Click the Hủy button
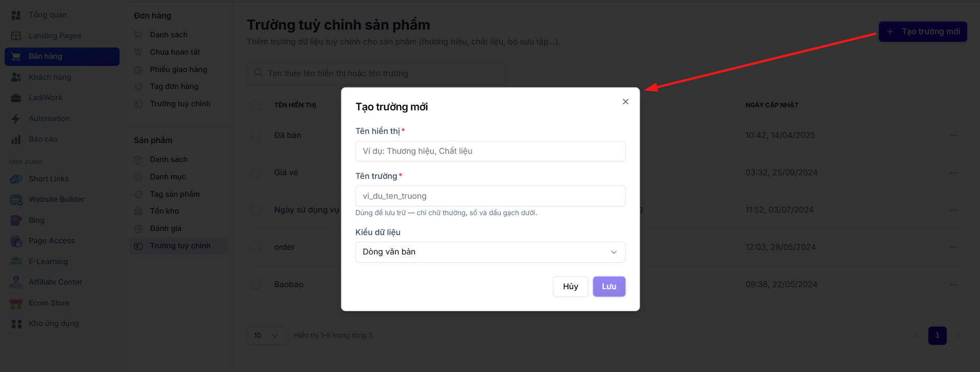The image size is (980, 372). tap(570, 287)
